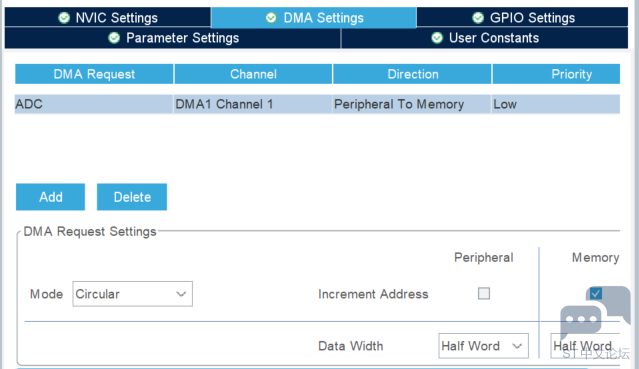The width and height of the screenshot is (639, 369).
Task: Click the green check icon on NVIC Settings
Action: pos(64,18)
